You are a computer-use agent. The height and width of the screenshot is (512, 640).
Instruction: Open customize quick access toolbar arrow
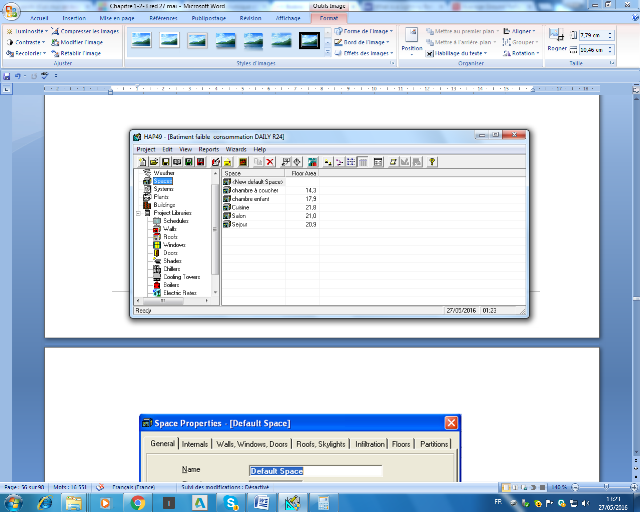point(56,76)
